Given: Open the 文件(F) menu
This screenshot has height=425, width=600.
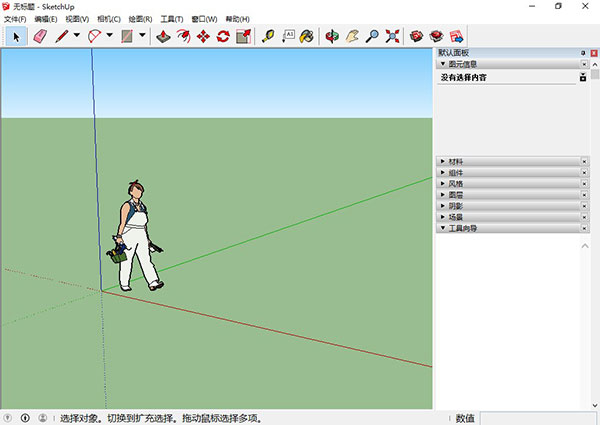Looking at the screenshot, I should pyautogui.click(x=15, y=19).
